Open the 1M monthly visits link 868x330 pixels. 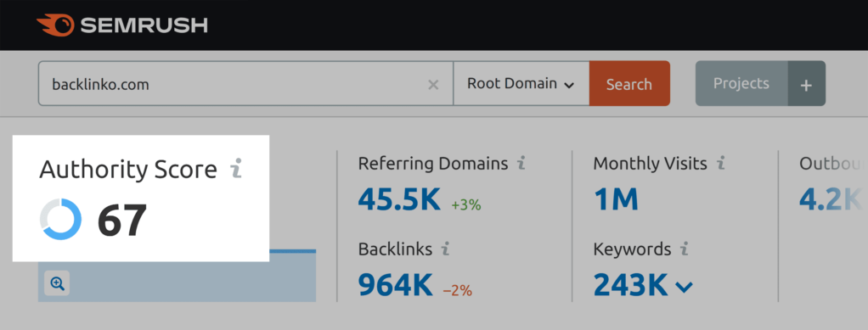click(x=616, y=199)
